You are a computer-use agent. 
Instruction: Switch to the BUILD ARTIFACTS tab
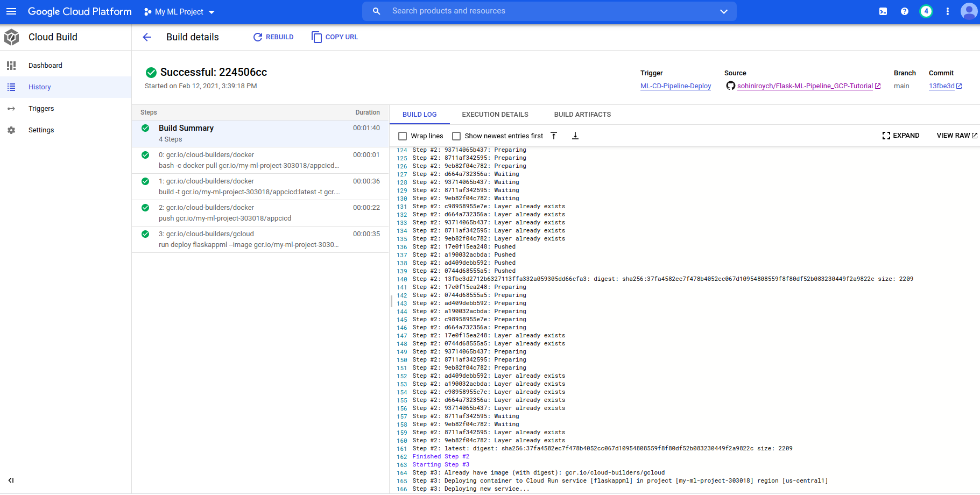582,115
